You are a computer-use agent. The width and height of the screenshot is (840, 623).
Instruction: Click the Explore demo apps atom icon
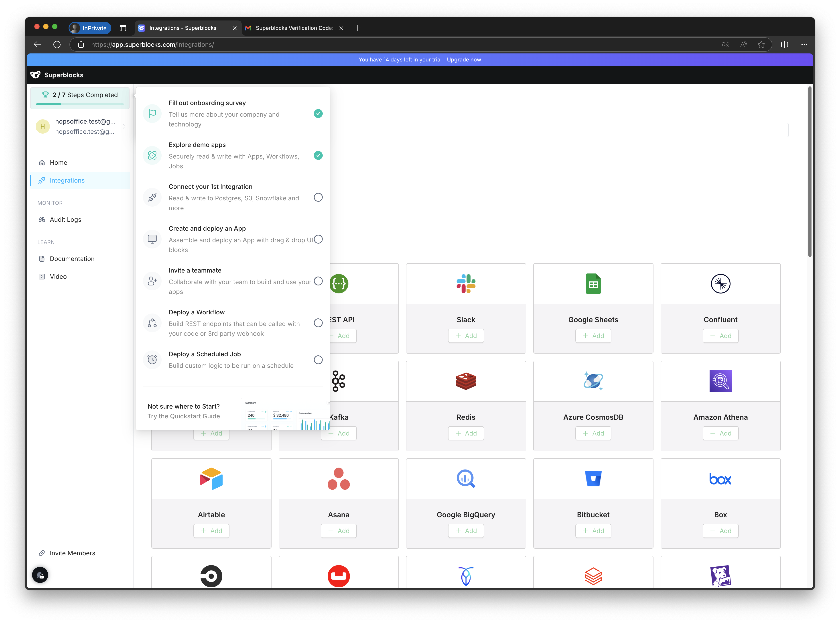[x=152, y=155]
